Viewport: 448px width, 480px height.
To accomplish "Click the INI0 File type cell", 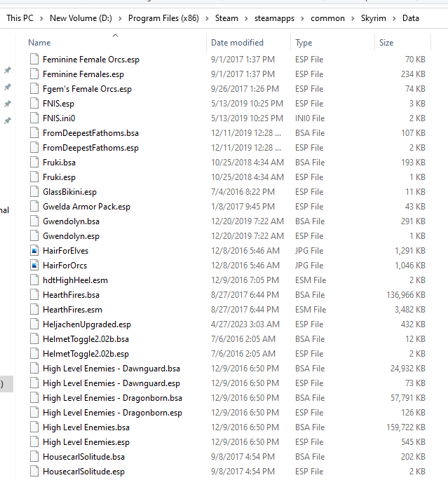I will pyautogui.click(x=310, y=118).
